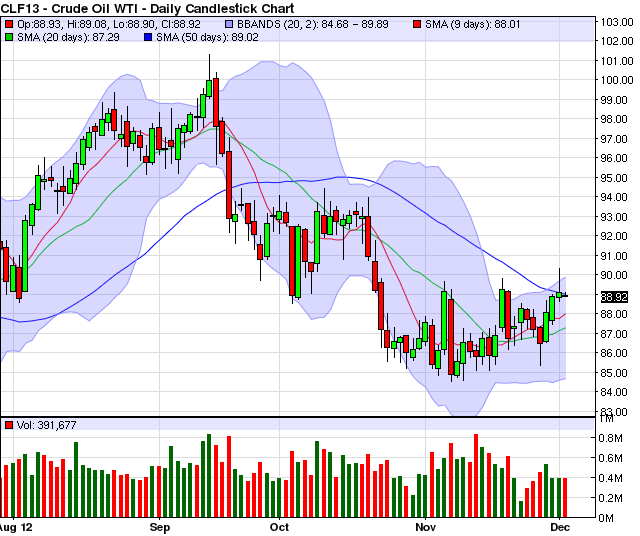Click the Vol: 391,677 label
This screenshot has width=640, height=536.
pos(47,425)
